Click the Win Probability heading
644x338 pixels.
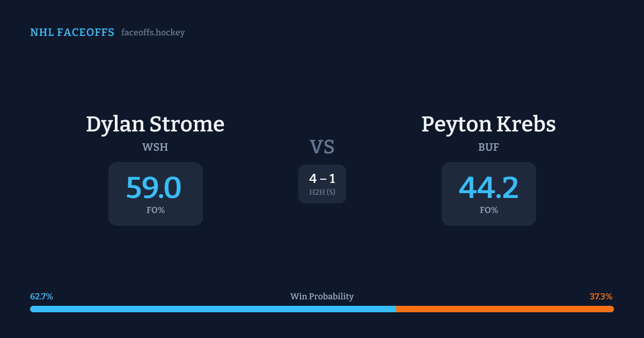point(322,296)
